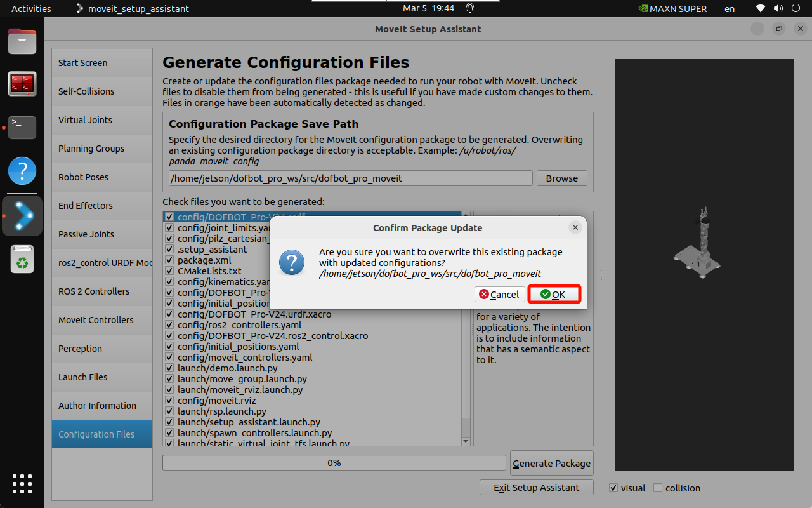This screenshot has height=508, width=812.
Task: Uncheck config/moveit_controllers.yaml checkbox
Action: pos(169,357)
